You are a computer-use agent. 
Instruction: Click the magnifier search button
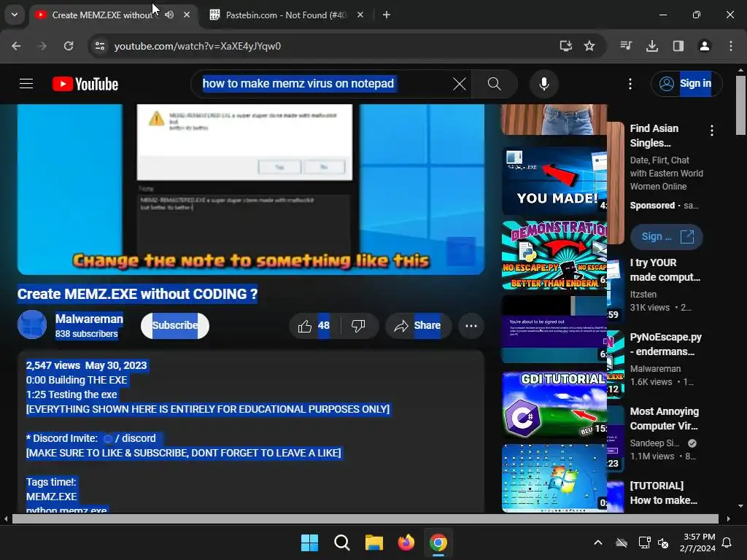495,85
